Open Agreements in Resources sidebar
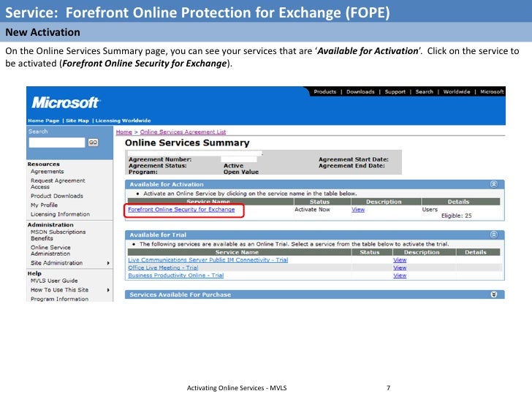Viewport: 532px width, 399px height. [47, 172]
